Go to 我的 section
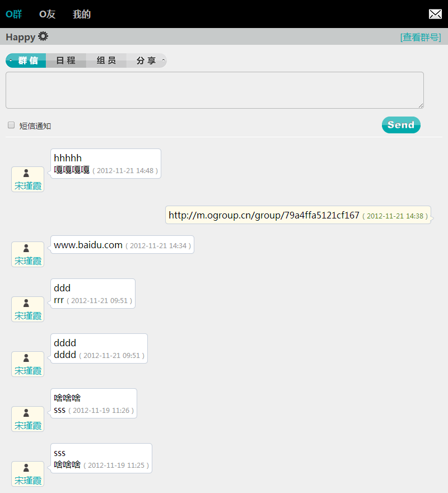 [81, 14]
